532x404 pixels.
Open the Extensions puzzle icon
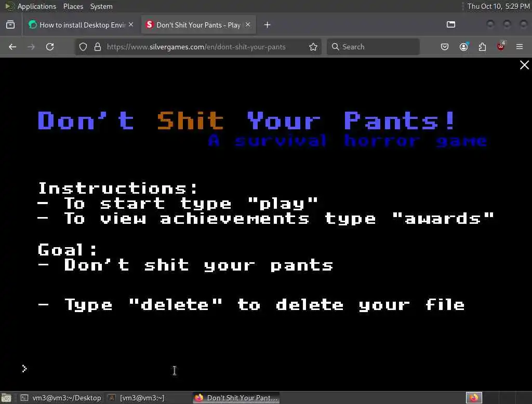[482, 47]
